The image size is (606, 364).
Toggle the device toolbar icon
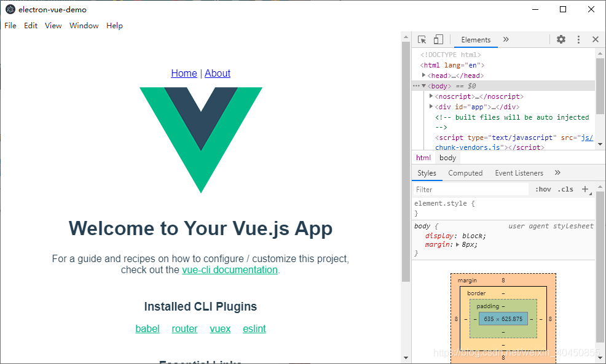(x=438, y=39)
